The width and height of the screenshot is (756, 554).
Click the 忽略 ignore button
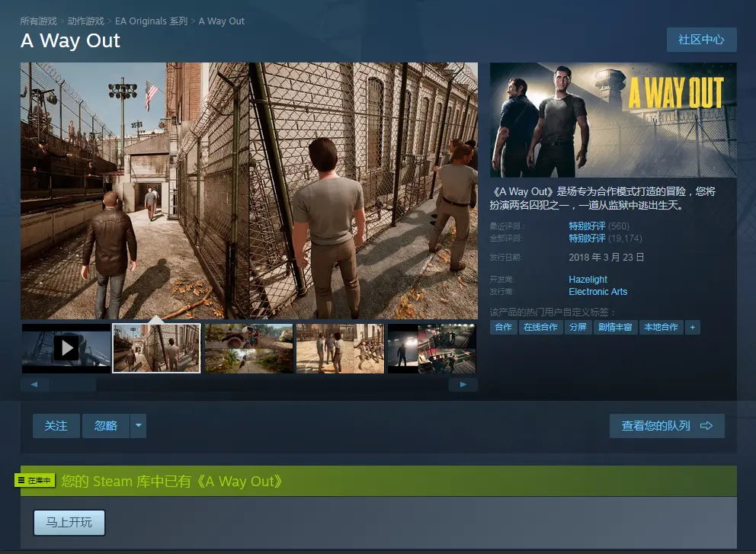[106, 426]
